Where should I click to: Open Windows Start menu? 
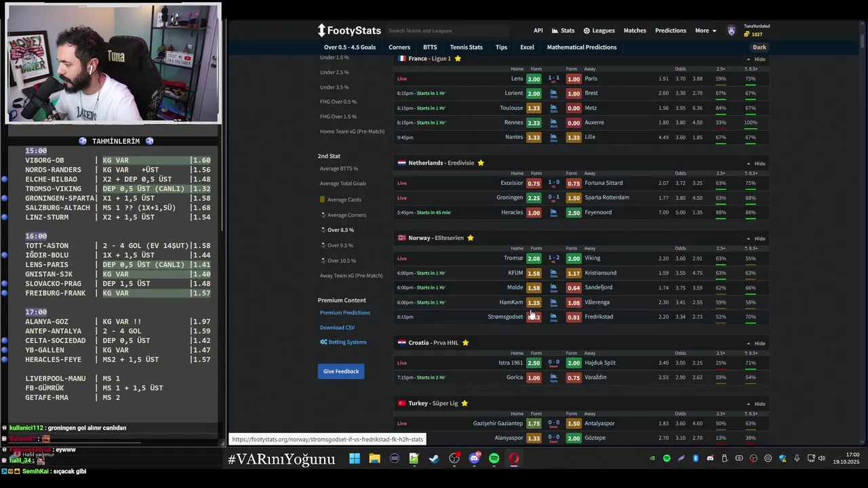(355, 459)
